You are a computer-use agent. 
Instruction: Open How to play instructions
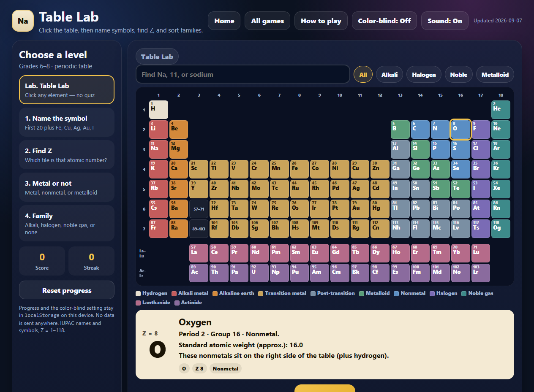pyautogui.click(x=321, y=21)
